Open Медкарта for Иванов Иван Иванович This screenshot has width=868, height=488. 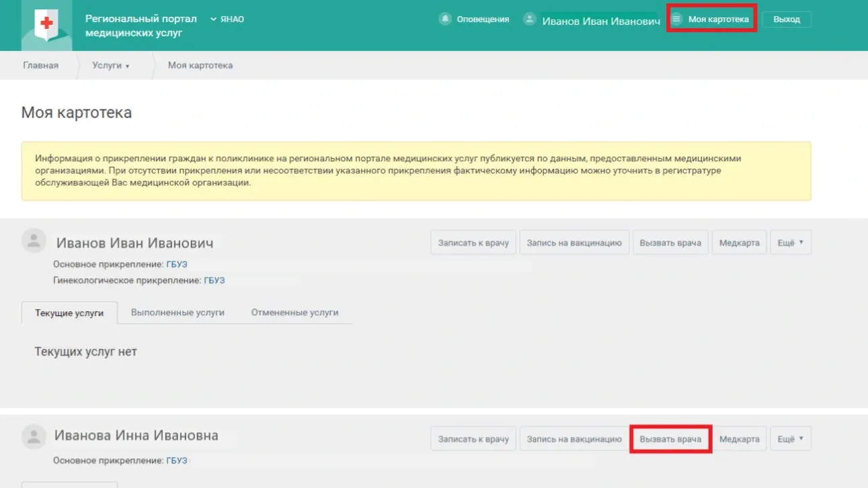pyautogui.click(x=739, y=243)
